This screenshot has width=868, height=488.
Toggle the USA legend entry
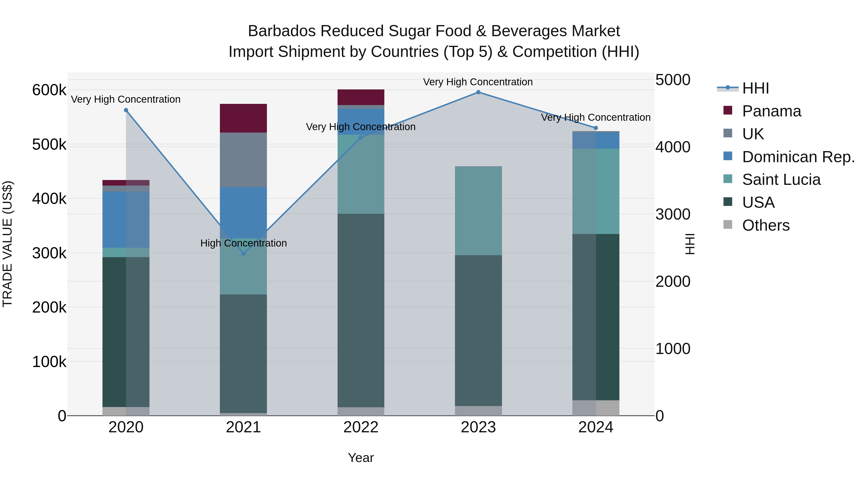[x=749, y=202]
